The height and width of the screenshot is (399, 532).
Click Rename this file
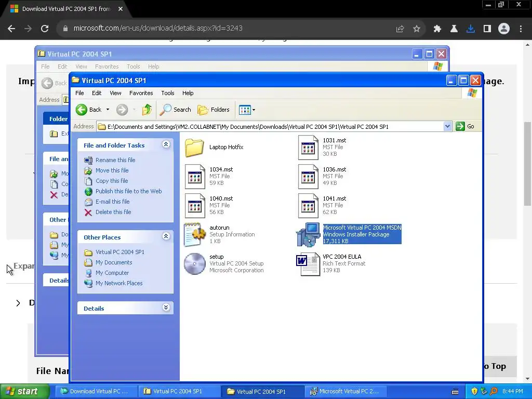115,160
